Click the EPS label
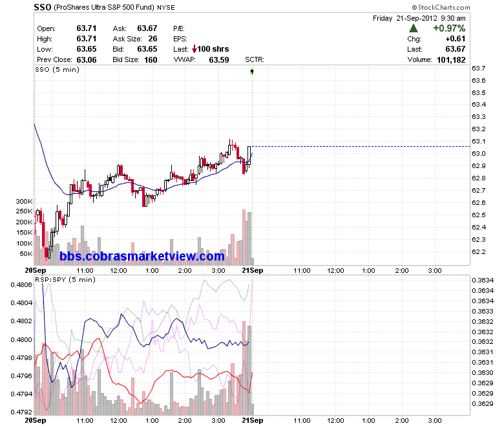This screenshot has width=504, height=426. tap(180, 39)
